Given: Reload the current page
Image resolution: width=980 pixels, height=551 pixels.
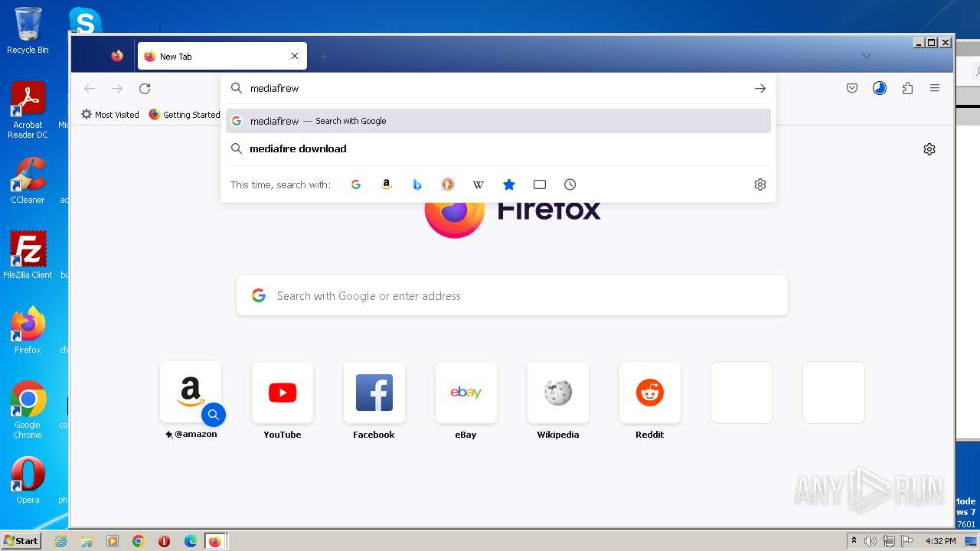Looking at the screenshot, I should [145, 89].
